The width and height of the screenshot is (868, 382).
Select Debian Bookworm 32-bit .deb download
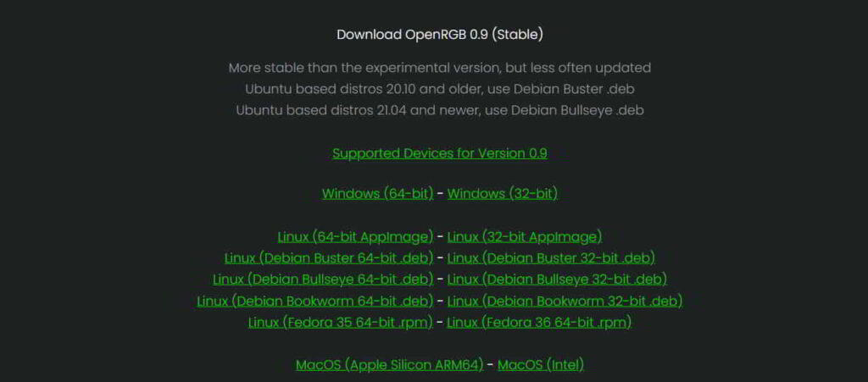(565, 301)
